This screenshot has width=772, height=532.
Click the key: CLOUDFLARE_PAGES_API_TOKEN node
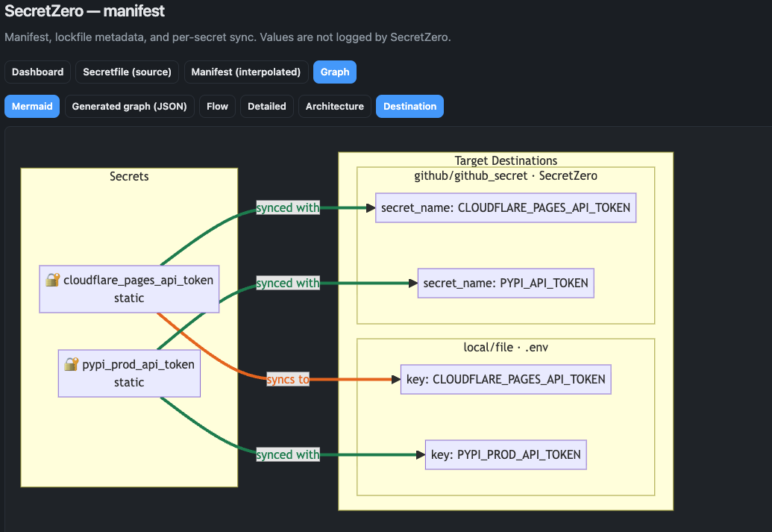505,379
